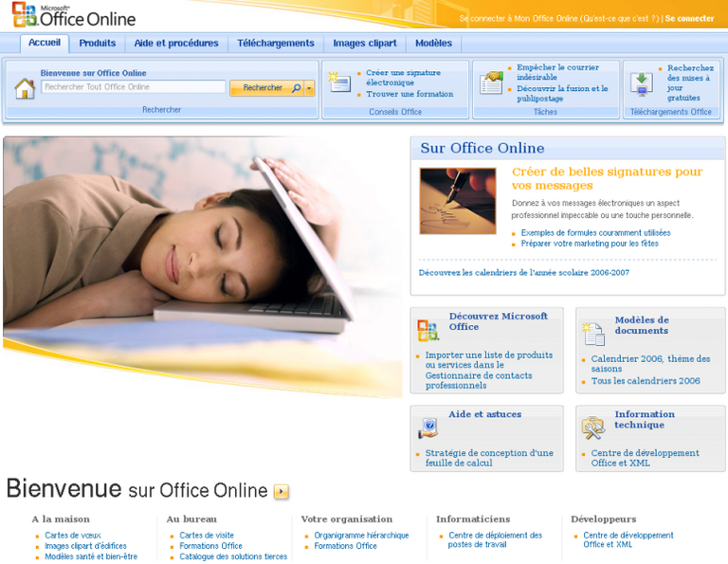Open calendriers de l'année scolaire 2006-2007 link

(523, 272)
